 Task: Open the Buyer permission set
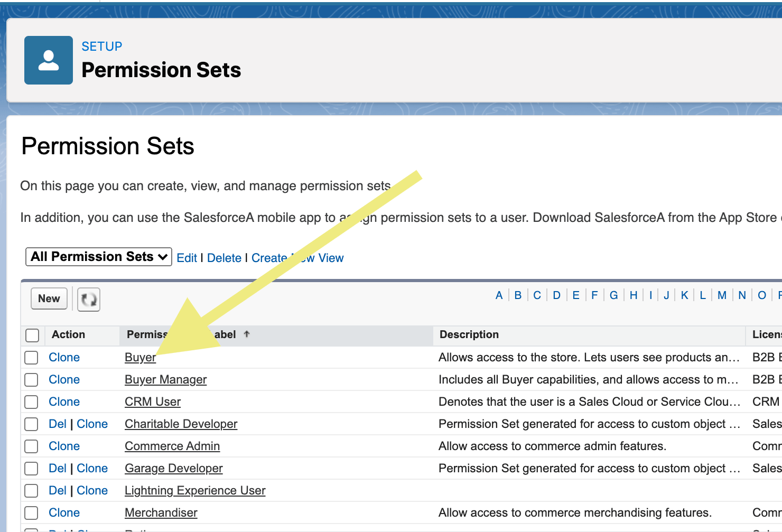[139, 357]
